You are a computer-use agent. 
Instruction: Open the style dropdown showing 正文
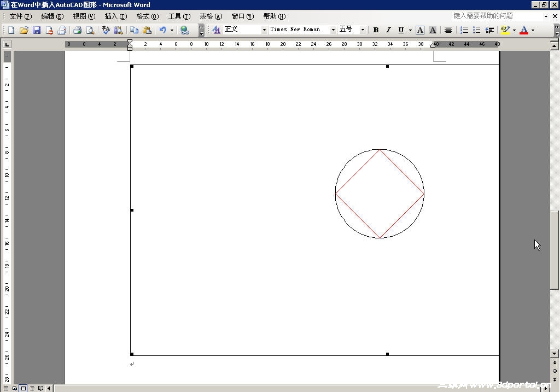tap(264, 30)
